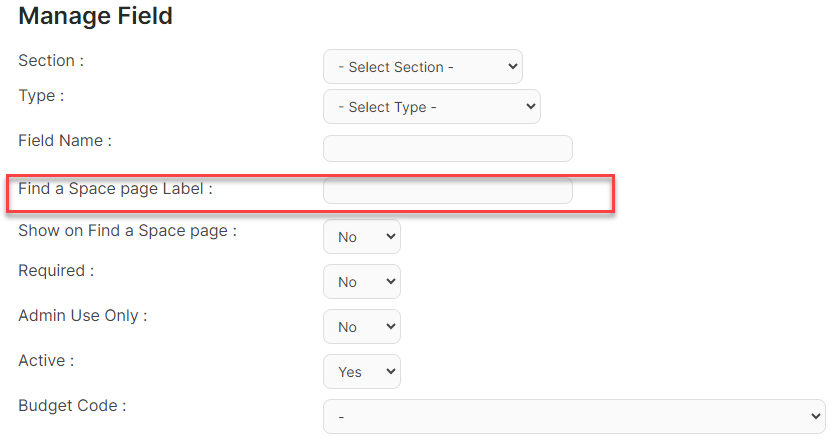Click the chevron arrow on Budget Code dropdown
Viewport: 834px width, 446px height.
pos(815,416)
